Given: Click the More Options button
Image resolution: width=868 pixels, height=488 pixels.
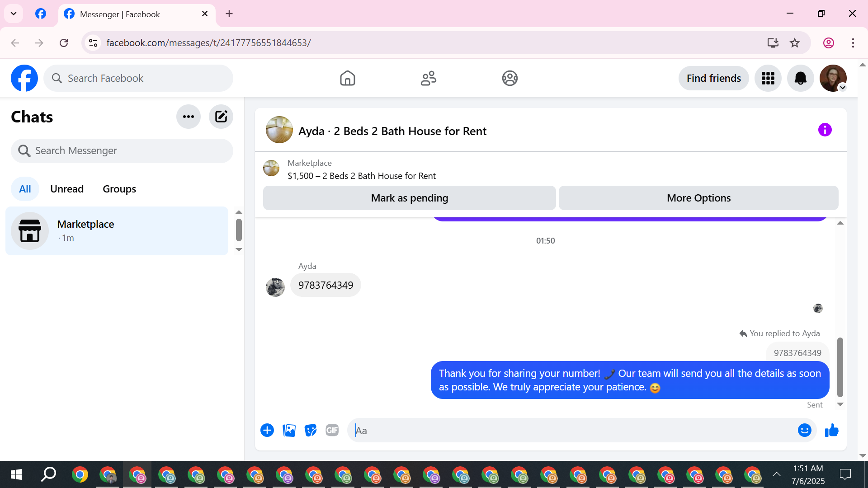Looking at the screenshot, I should pyautogui.click(x=698, y=198).
